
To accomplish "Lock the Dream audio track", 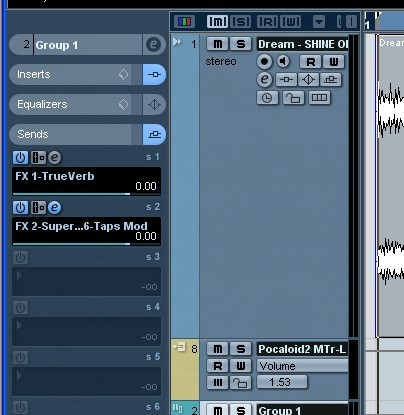I will tap(293, 98).
